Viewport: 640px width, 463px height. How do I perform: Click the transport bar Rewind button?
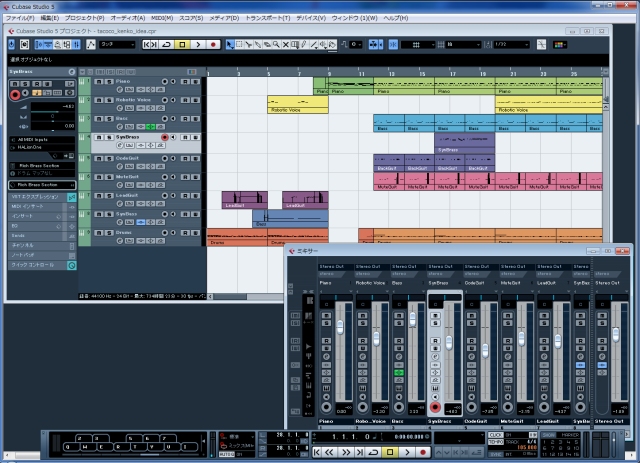pyautogui.click(x=329, y=452)
